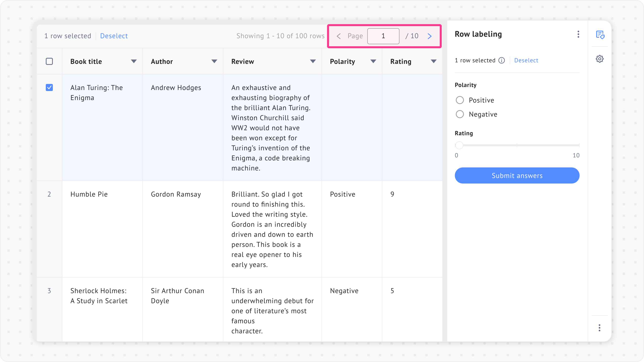This screenshot has width=644, height=362.
Task: Click info icon beside 1 row selected
Action: coord(502,60)
